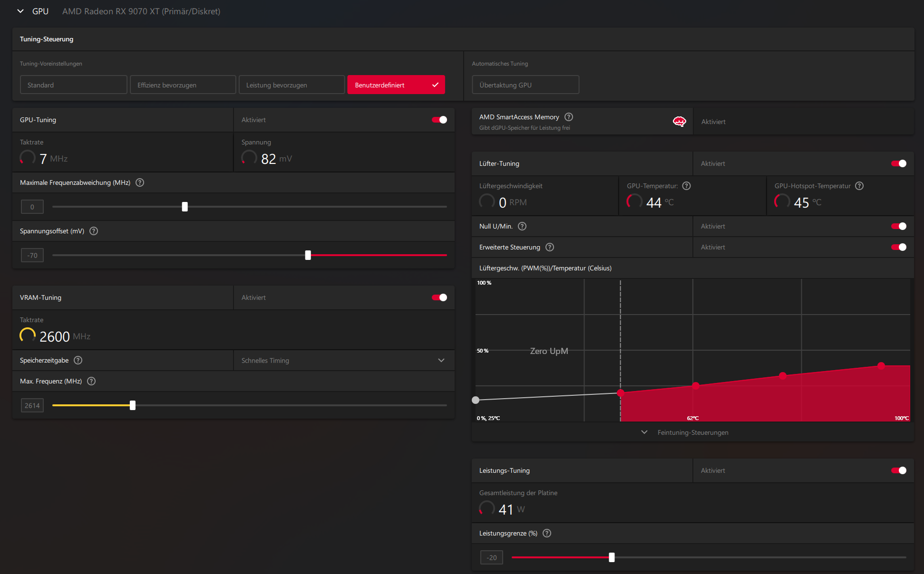Image resolution: width=924 pixels, height=574 pixels.
Task: Disable the GPU-Tuning toggle
Action: click(439, 120)
